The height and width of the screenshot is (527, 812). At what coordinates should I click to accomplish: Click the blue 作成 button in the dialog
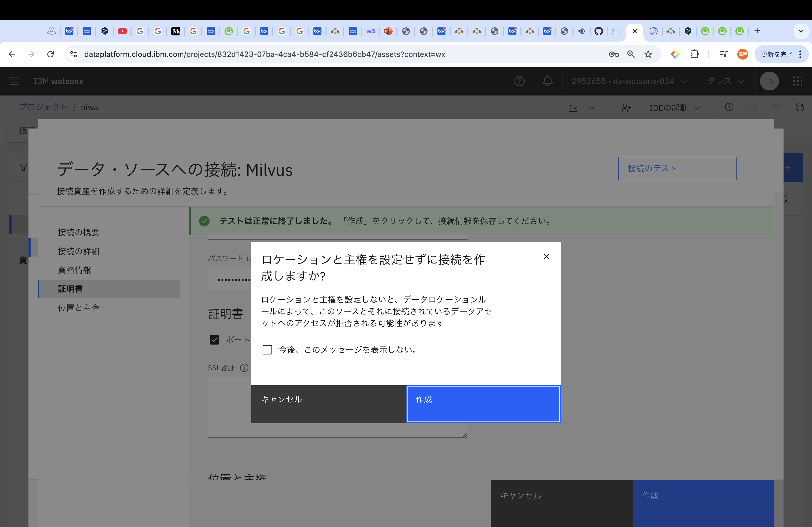tap(483, 404)
